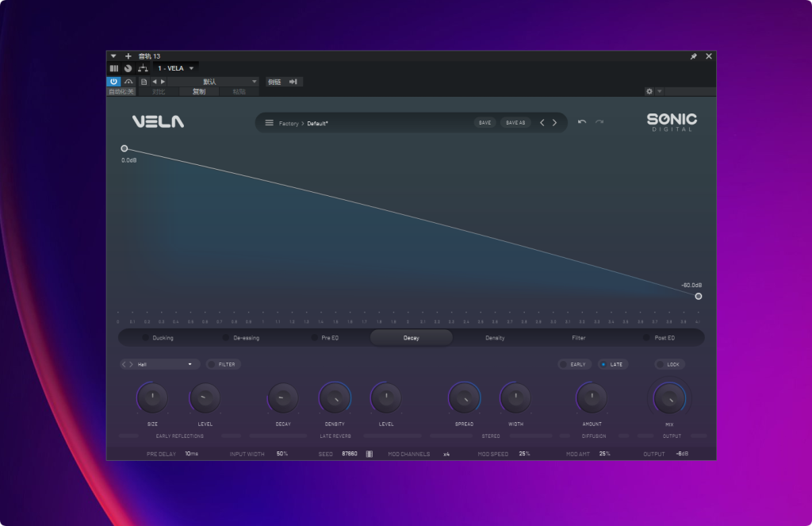Click the SEED value 87860
The width and height of the screenshot is (812, 526).
pos(350,454)
